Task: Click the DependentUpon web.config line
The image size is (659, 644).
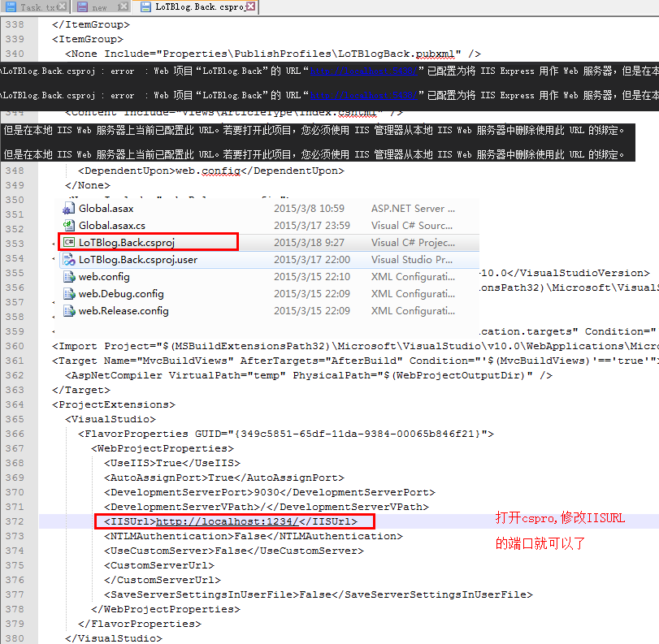Action: coord(211,171)
